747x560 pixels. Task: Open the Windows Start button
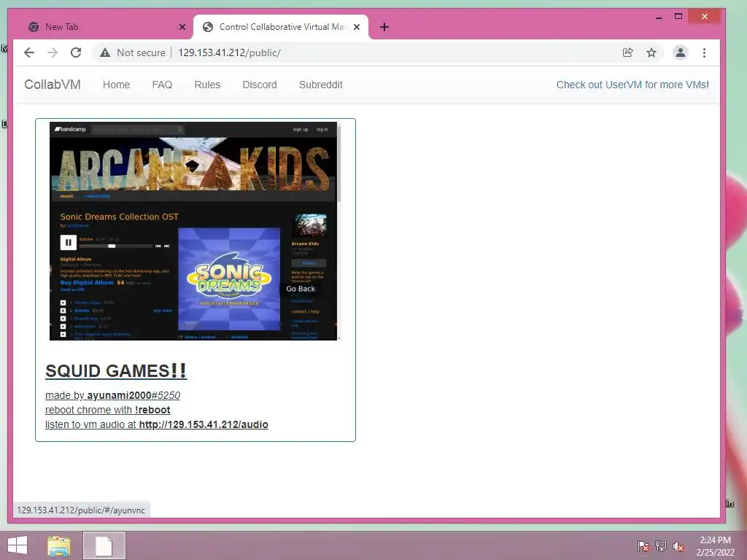point(18,545)
